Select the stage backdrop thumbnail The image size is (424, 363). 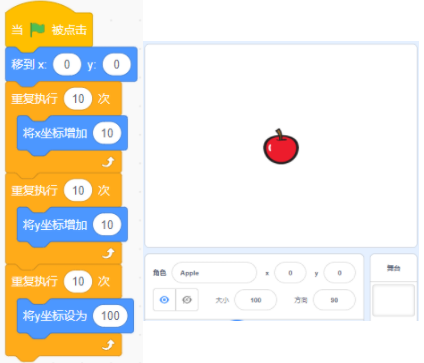tap(393, 300)
